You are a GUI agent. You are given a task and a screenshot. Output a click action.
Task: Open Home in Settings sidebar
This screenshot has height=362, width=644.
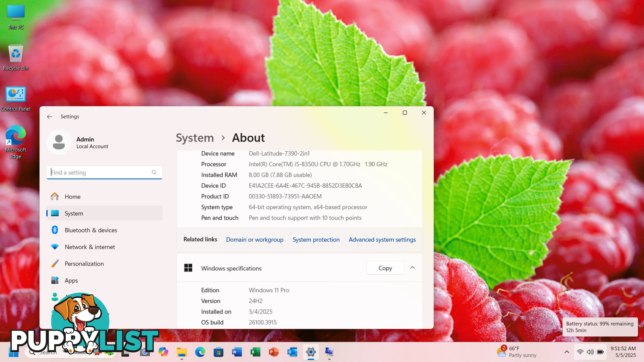(x=104, y=197)
